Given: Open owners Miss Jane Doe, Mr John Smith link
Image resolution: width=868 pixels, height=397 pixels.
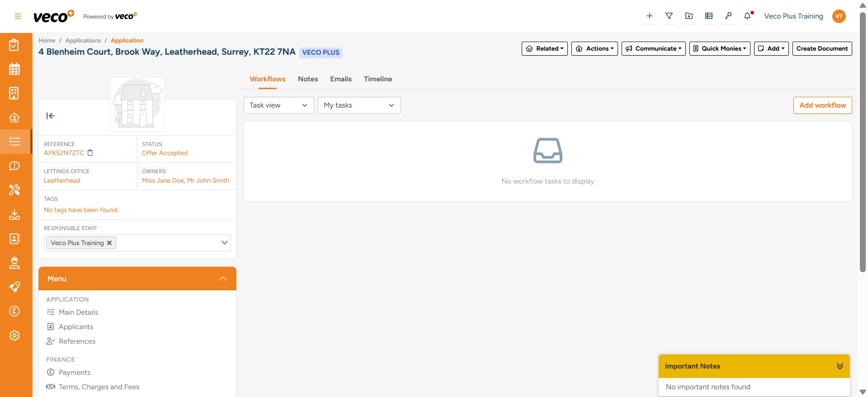Looking at the screenshot, I should click(185, 180).
